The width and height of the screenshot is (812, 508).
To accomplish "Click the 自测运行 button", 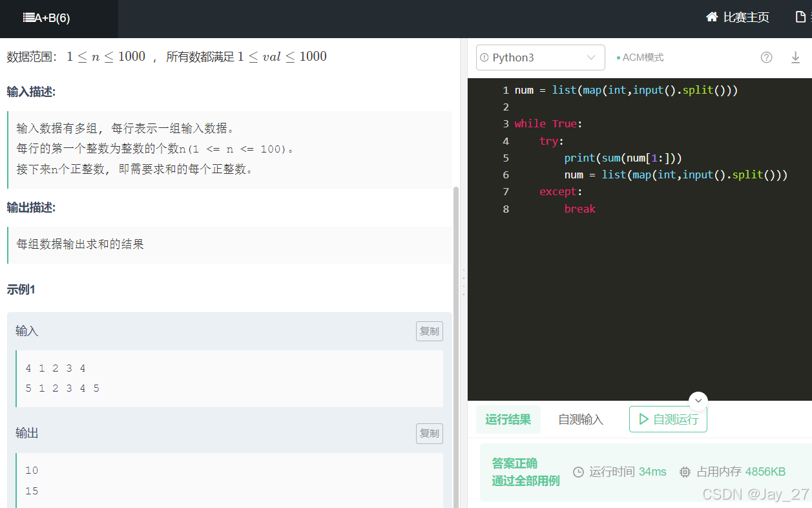I will (668, 419).
